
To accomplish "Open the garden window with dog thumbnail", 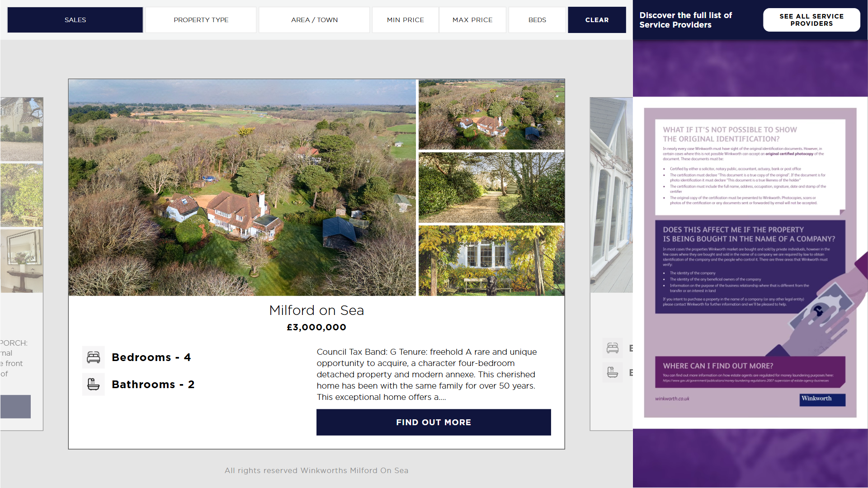I will [x=491, y=261].
